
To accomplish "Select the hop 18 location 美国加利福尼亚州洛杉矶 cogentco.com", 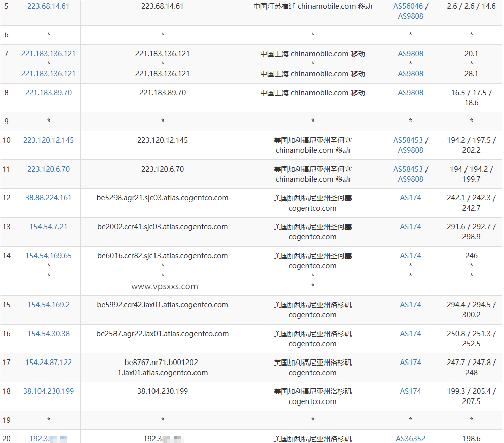I will tap(313, 396).
